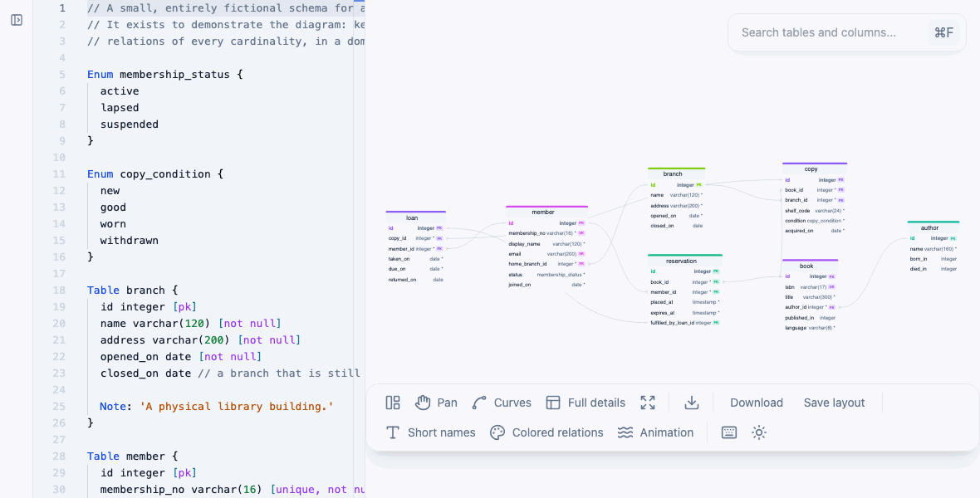Click language column in book table
The image size is (980, 498).
[810, 327]
